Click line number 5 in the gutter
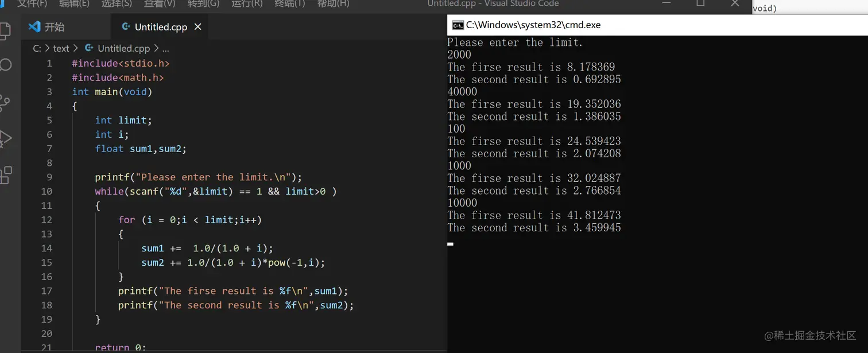The height and width of the screenshot is (353, 868). [49, 120]
